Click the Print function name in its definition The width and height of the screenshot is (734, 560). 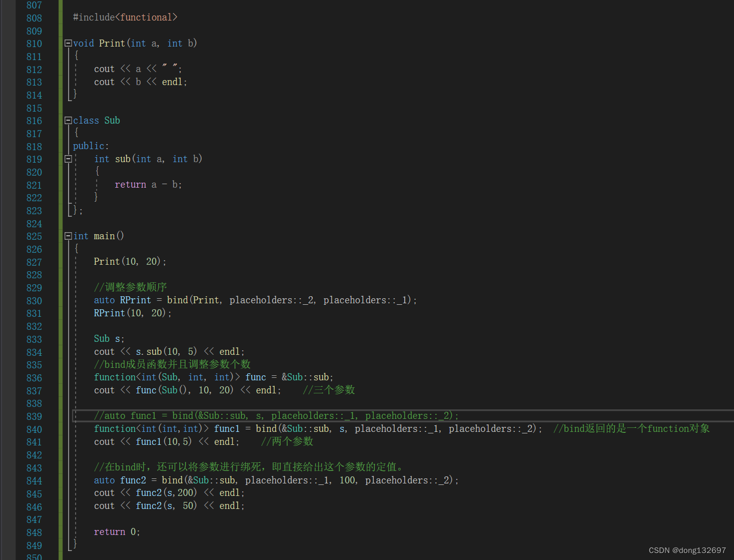pyautogui.click(x=112, y=44)
